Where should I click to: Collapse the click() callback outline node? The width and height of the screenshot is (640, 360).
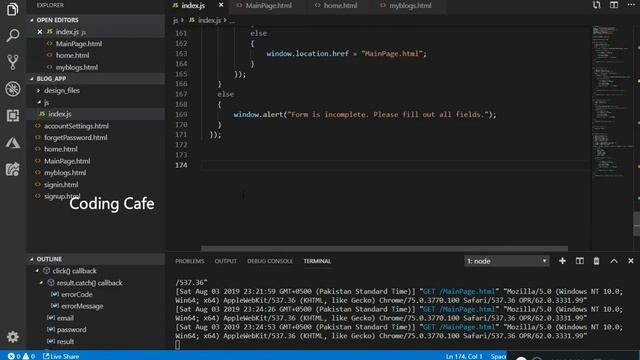(x=37, y=271)
